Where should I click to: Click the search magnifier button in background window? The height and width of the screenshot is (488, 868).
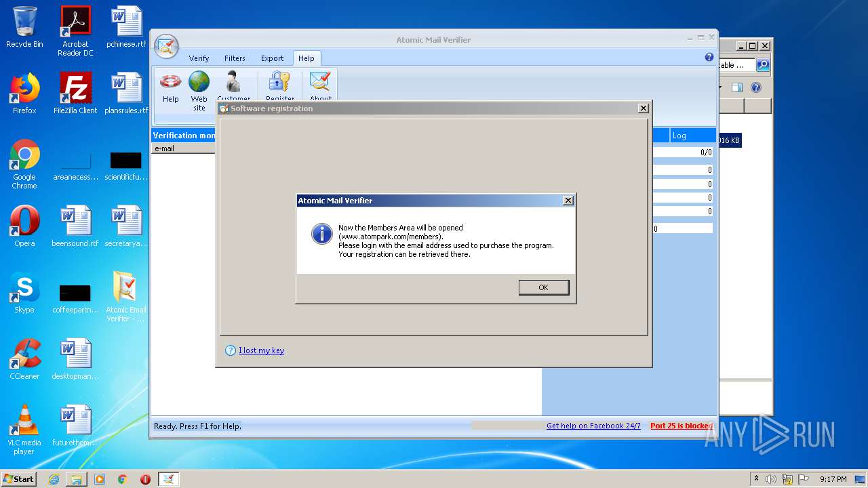[763, 65]
